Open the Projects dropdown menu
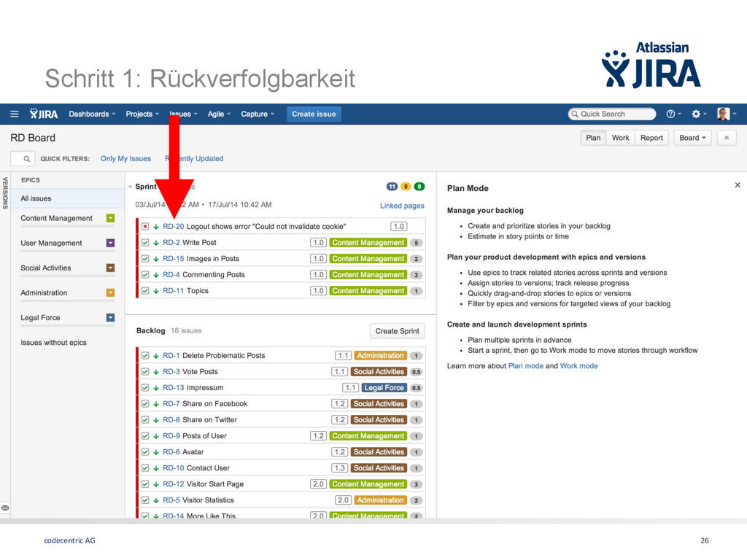 142,114
